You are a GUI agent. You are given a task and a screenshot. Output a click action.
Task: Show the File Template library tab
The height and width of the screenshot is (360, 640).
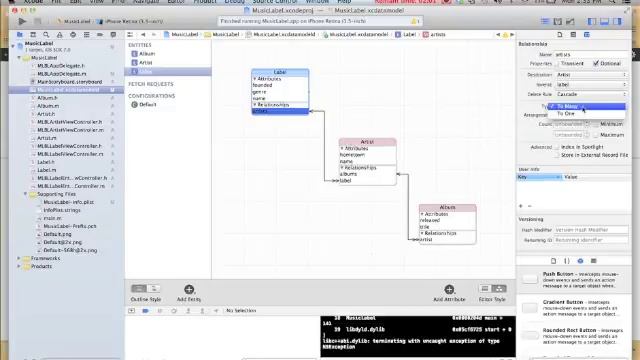(553, 261)
